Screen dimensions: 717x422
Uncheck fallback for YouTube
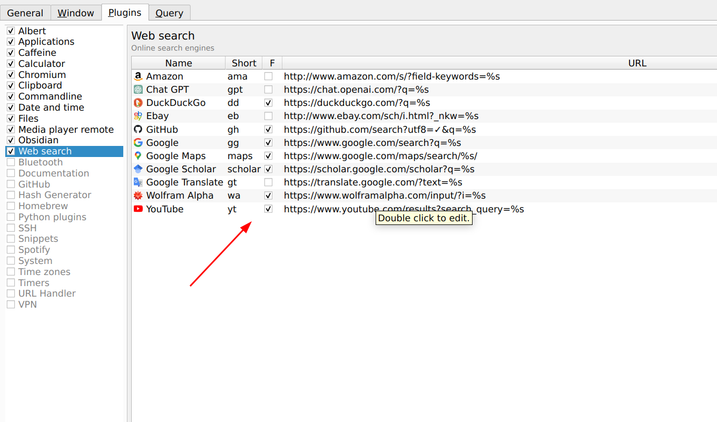268,209
